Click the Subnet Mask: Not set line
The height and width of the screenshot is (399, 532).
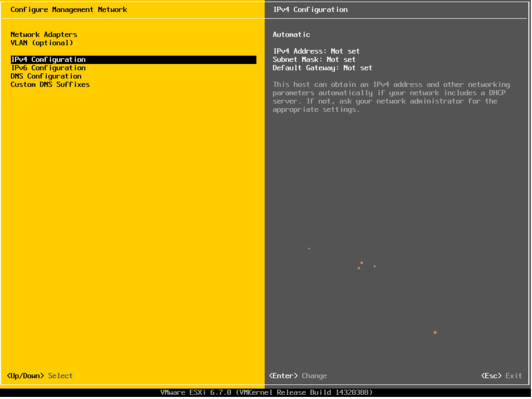click(x=314, y=60)
